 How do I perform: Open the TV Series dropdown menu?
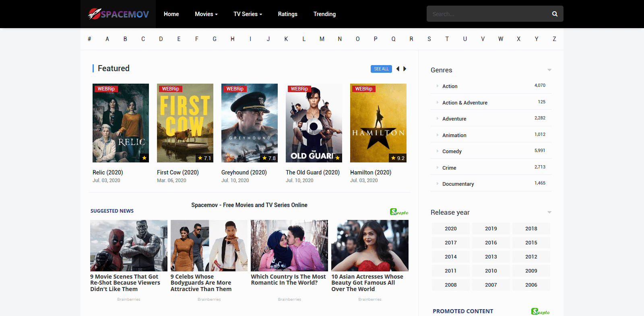(248, 14)
